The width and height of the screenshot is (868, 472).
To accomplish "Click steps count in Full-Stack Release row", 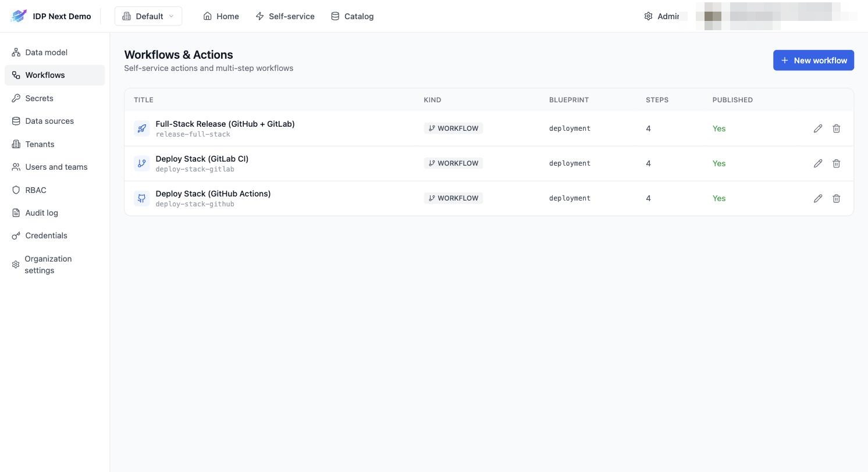I will (648, 128).
